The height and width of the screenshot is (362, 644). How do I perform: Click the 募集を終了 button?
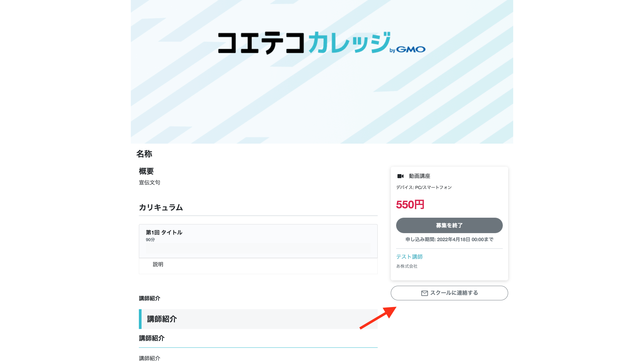click(x=449, y=225)
